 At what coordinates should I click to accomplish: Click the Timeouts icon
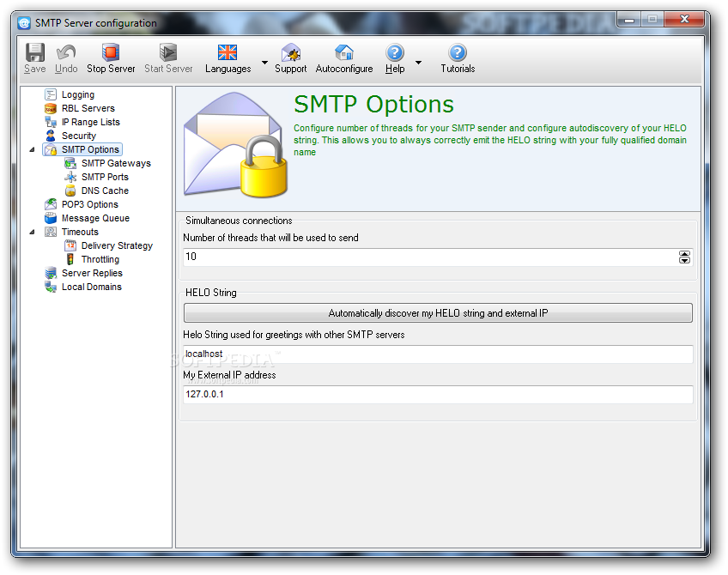pyautogui.click(x=51, y=232)
